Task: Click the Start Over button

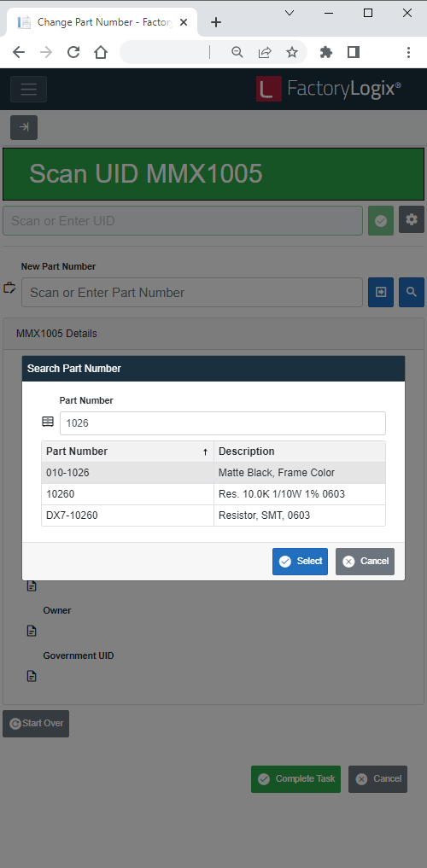Action: pos(36,724)
